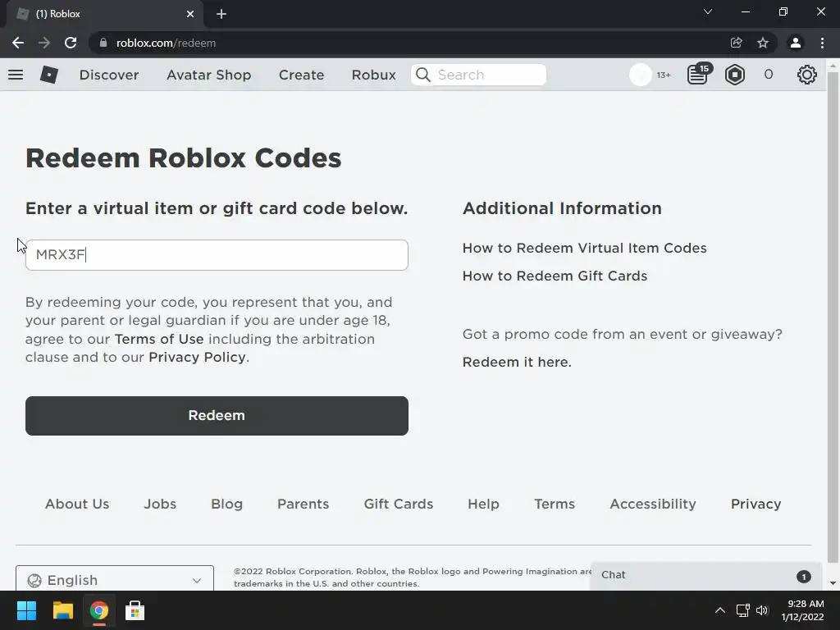Open Terms footer link

[x=555, y=504]
